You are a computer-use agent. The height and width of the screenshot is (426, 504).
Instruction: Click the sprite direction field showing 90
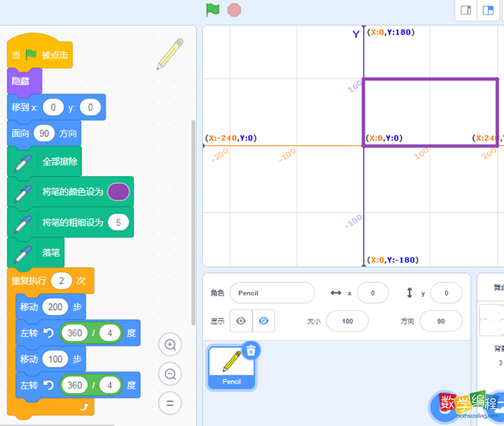(x=441, y=321)
